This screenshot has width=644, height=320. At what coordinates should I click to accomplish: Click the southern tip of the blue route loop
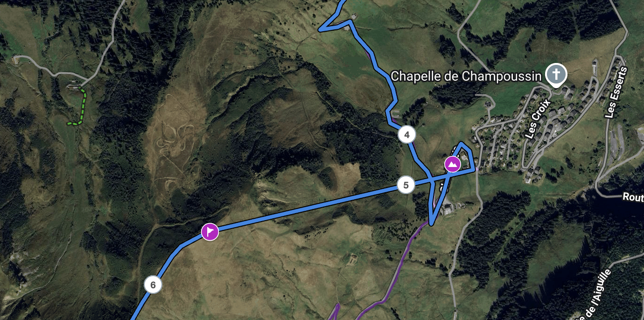pyautogui.click(x=432, y=223)
